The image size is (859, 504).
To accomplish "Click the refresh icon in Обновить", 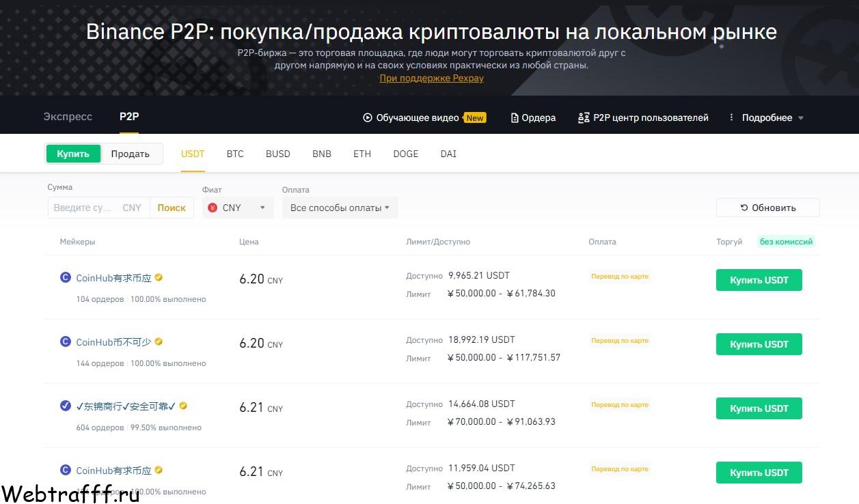I will [x=744, y=208].
